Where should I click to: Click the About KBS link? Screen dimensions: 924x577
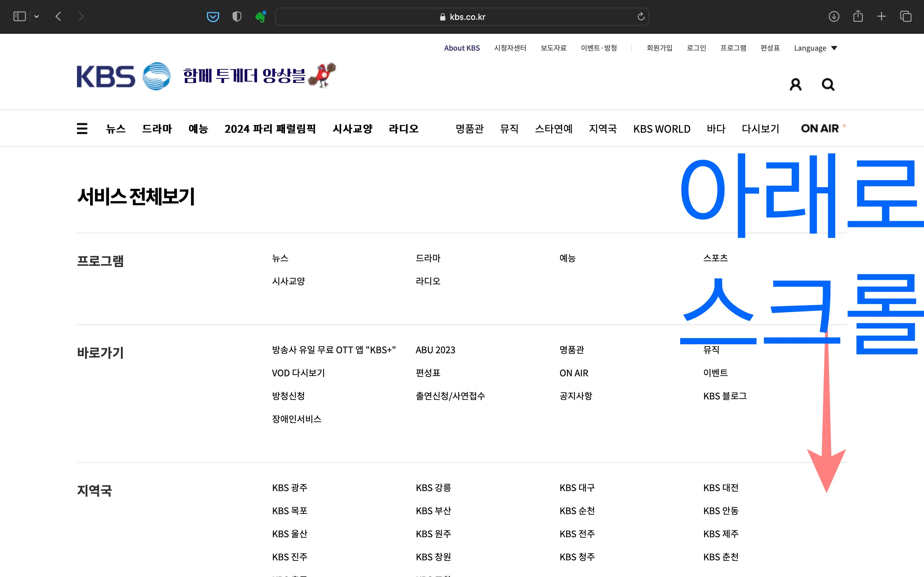tap(462, 48)
